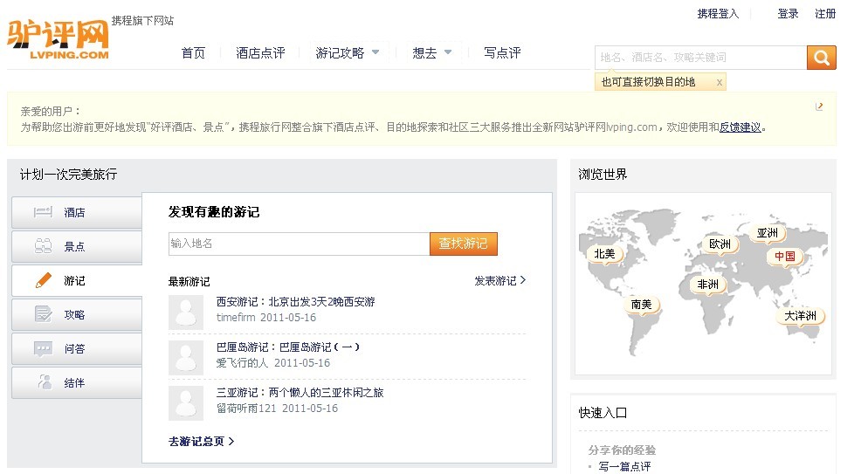Select the 酒店 bed icon tab
Image resolution: width=868 pixels, height=474 pixels.
pos(75,212)
